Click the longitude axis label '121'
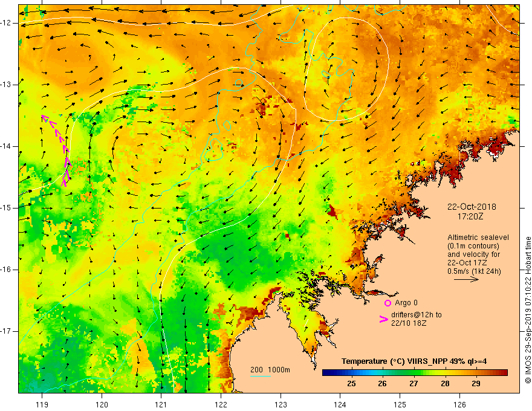The height and width of the screenshot is (411, 532). 161,404
